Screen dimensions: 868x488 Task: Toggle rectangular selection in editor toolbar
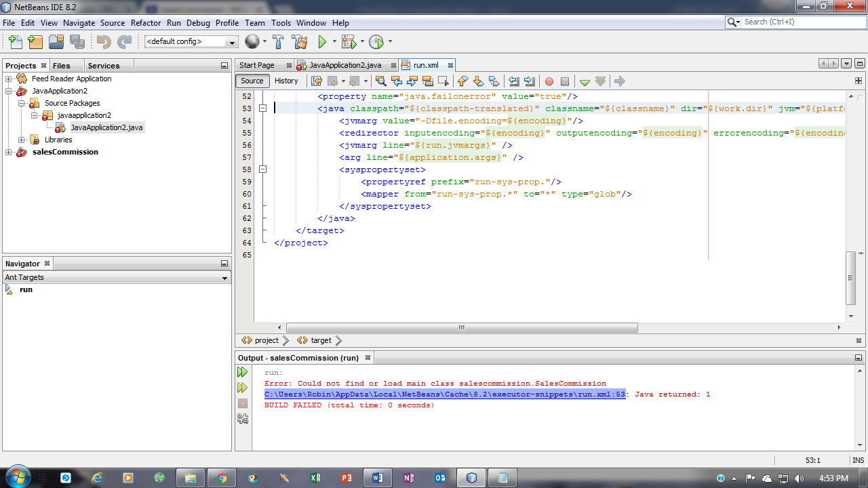click(x=443, y=81)
